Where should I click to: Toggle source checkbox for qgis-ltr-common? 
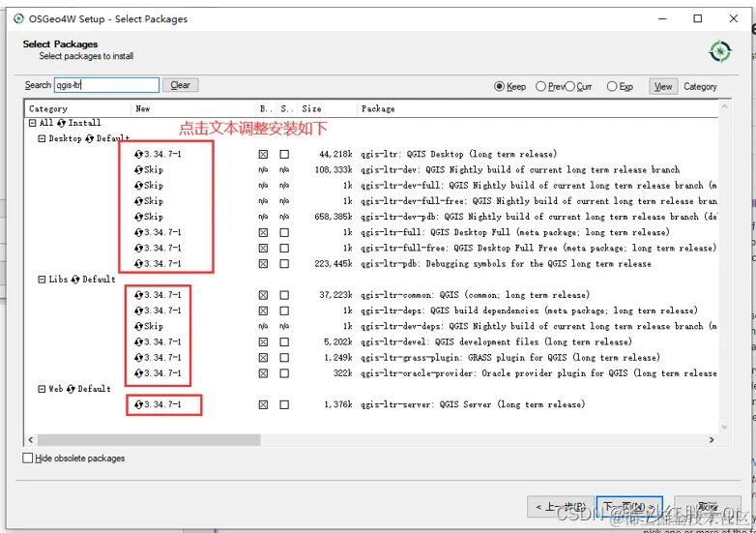click(284, 295)
